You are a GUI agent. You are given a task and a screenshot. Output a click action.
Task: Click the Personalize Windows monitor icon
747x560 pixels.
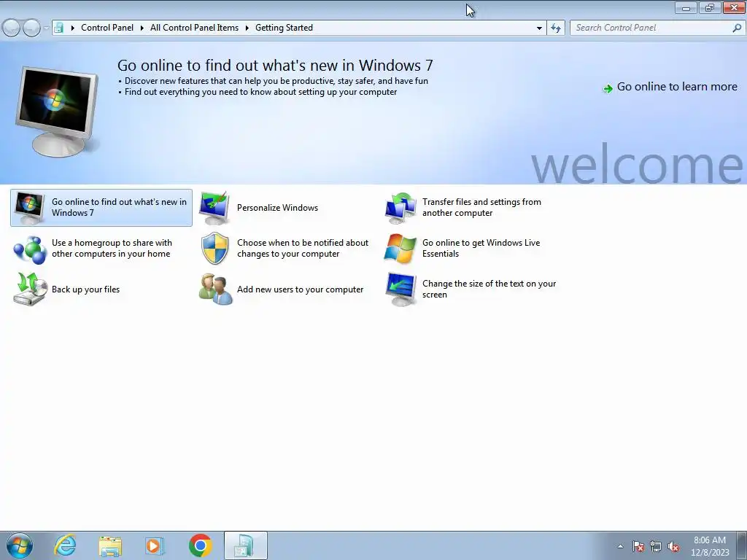(214, 208)
